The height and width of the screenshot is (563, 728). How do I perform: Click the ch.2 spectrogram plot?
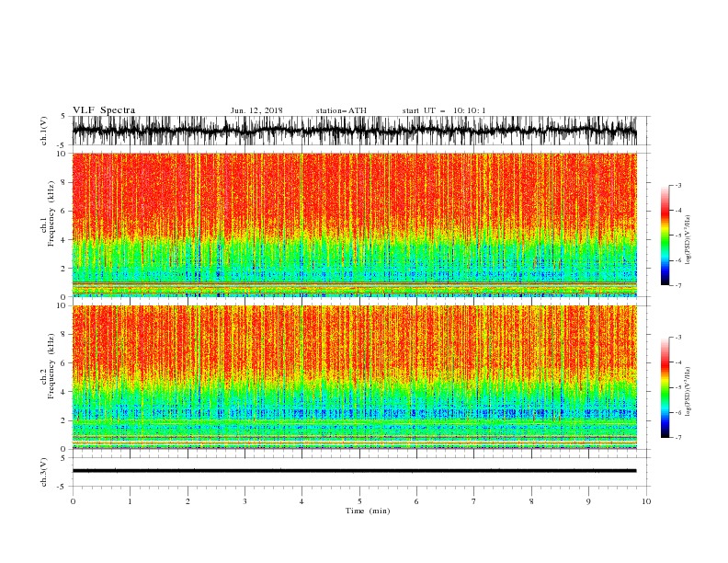[x=354, y=377]
